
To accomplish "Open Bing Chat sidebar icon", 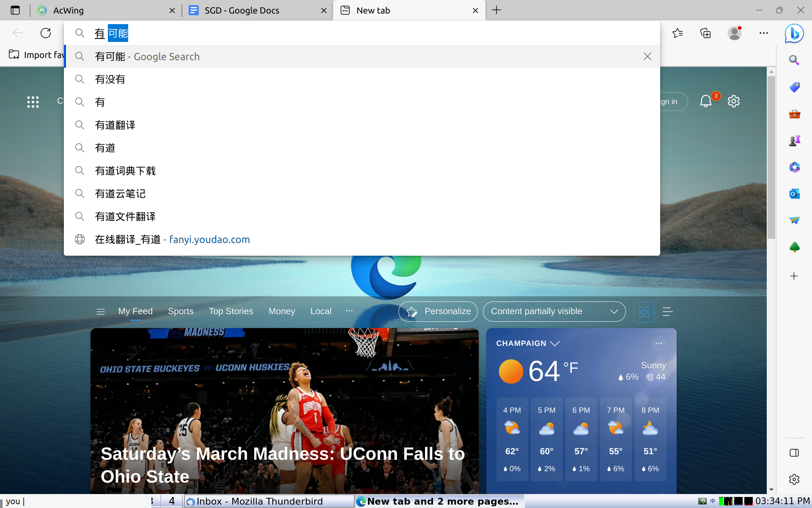I will click(x=794, y=33).
